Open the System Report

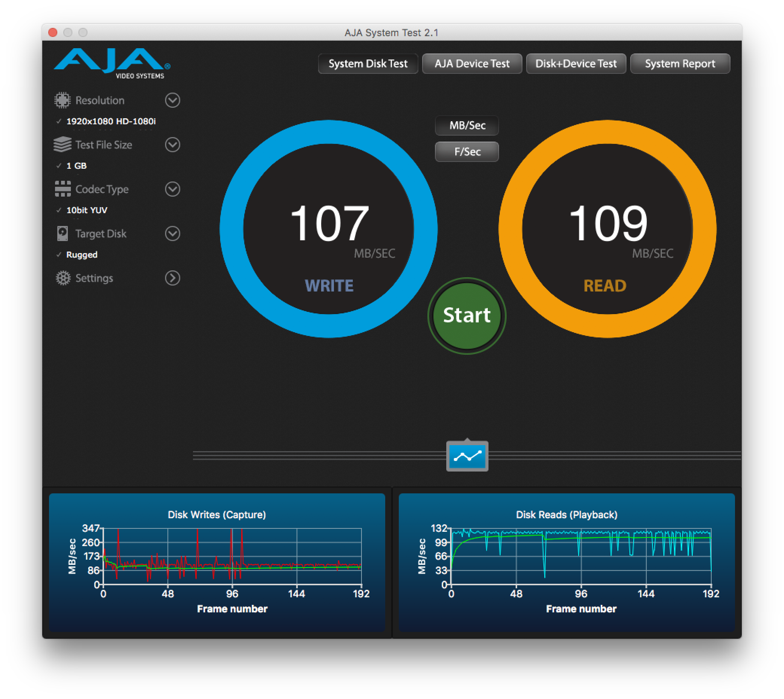[x=680, y=64]
